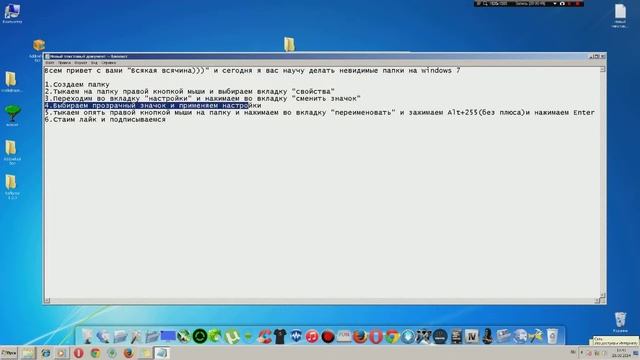Open the black t-shirt icon in dock
The image size is (640, 360).
pos(280,337)
